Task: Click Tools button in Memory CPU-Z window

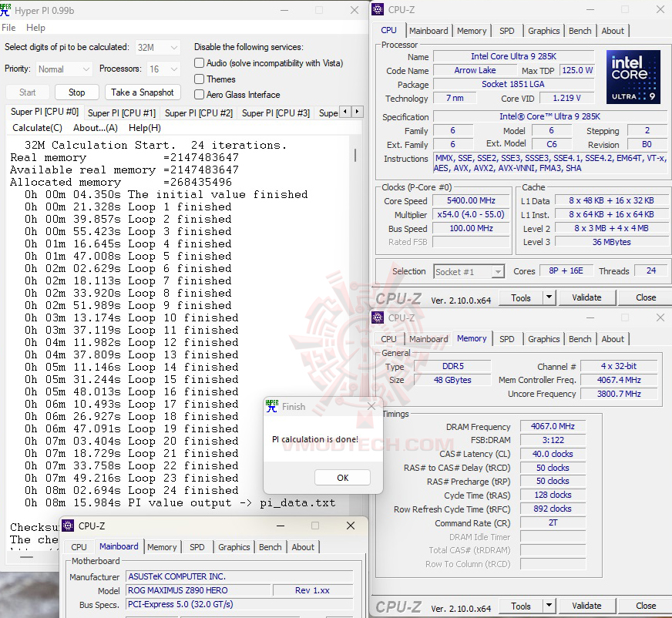Action: point(521,606)
